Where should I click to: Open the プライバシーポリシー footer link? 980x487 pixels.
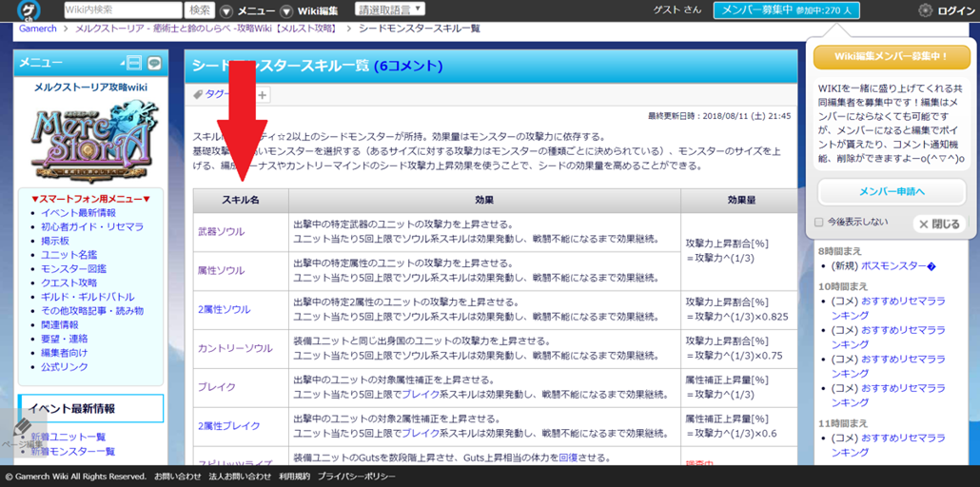[356, 477]
